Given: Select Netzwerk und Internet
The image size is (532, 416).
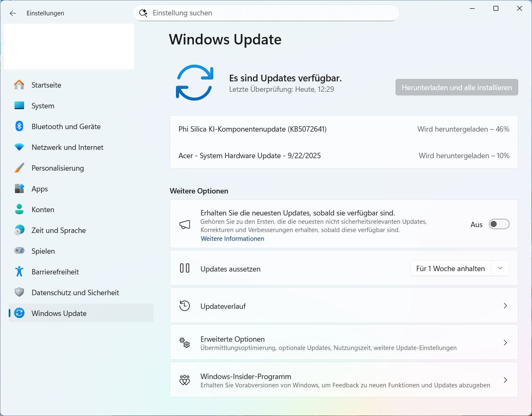Looking at the screenshot, I should (81, 147).
